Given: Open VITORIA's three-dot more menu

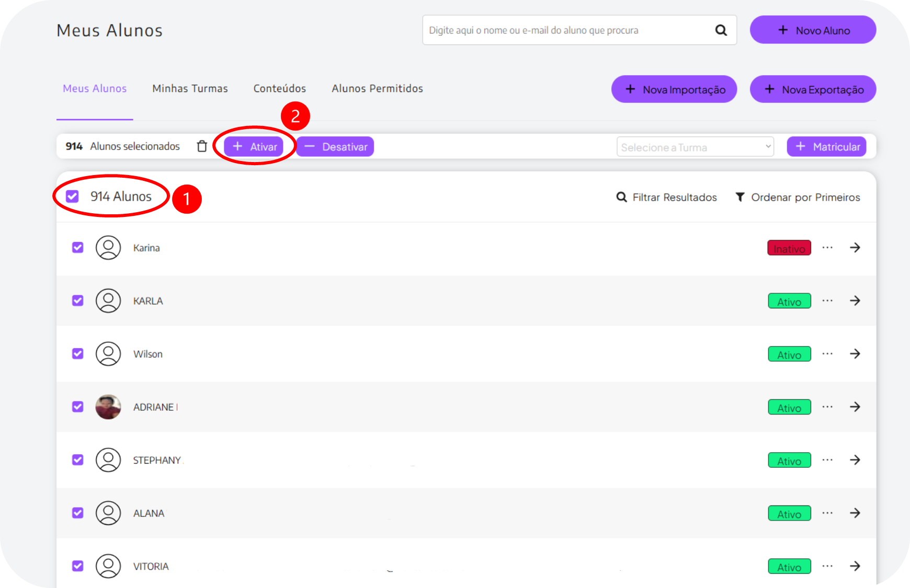Looking at the screenshot, I should [827, 566].
